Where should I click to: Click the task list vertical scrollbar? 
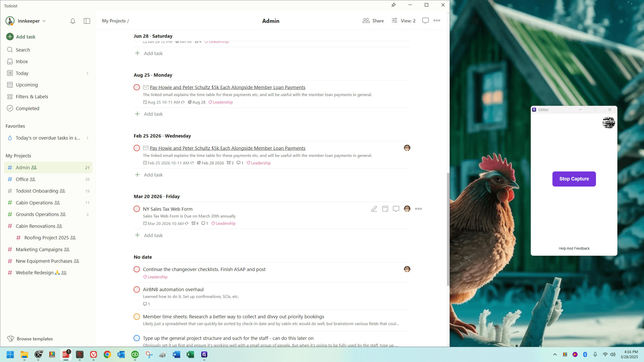tap(448, 229)
